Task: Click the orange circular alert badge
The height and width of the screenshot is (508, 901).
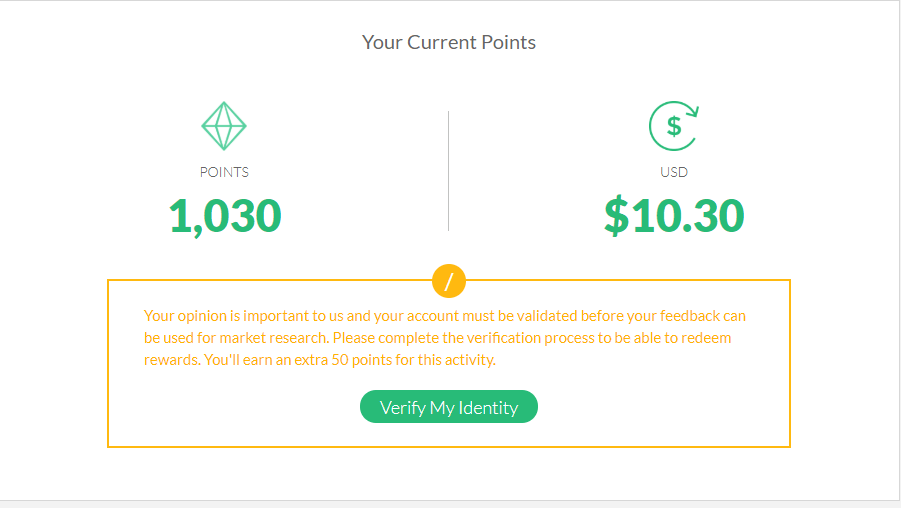Action: point(449,281)
